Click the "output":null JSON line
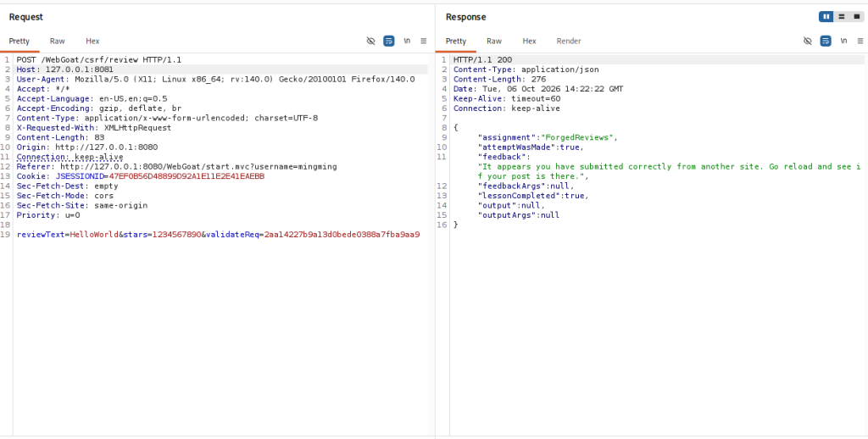Screen dimensions: 868x439 [511, 205]
